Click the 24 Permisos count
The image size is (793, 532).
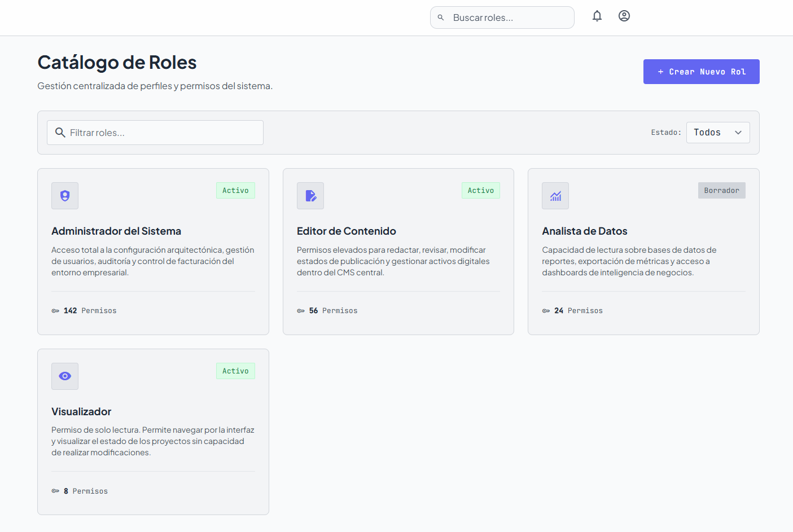tap(579, 311)
